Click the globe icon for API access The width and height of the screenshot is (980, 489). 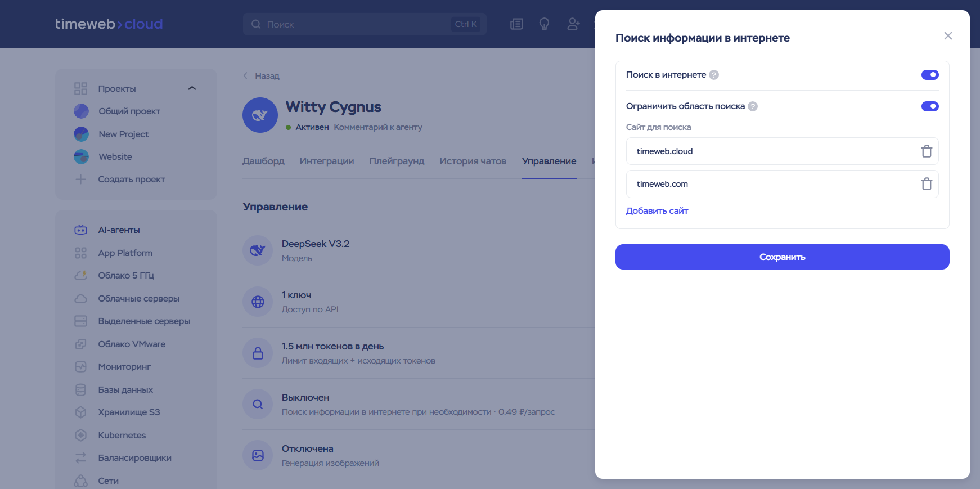(258, 302)
